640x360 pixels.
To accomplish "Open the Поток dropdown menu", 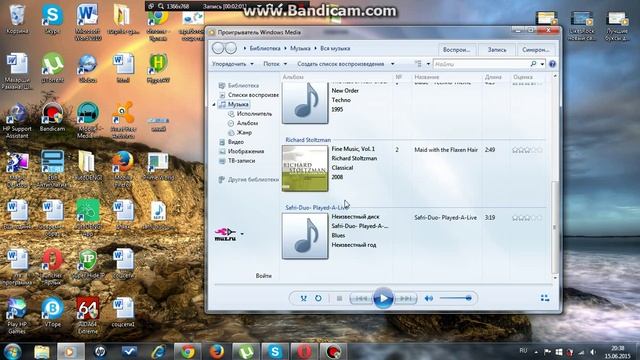I will [x=275, y=64].
